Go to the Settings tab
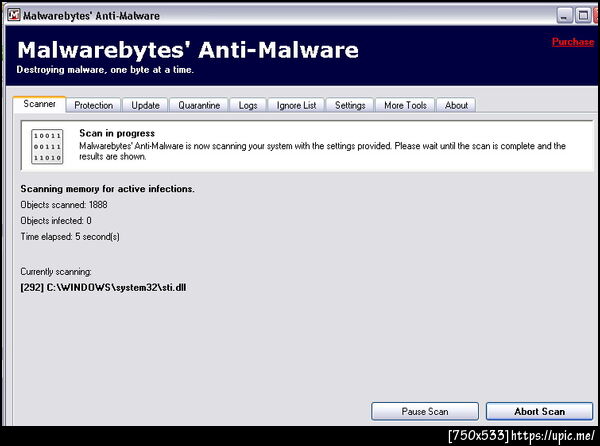The width and height of the screenshot is (600, 446). tap(350, 105)
